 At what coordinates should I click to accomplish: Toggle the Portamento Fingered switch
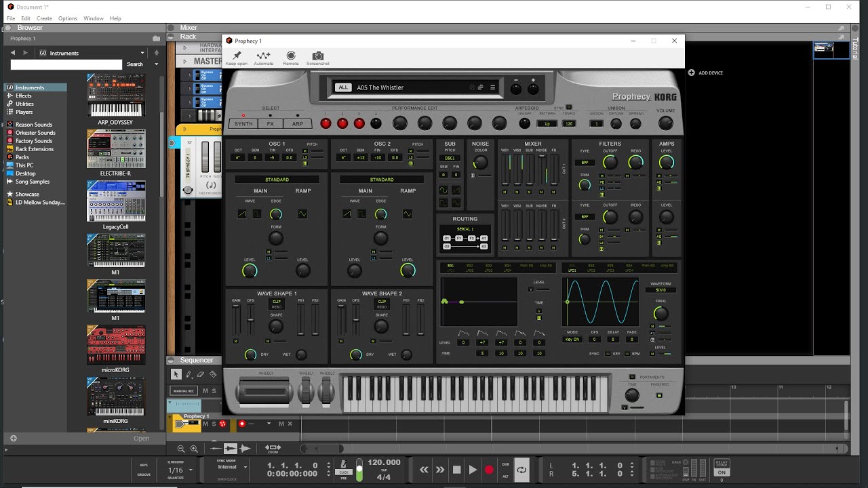[x=659, y=394]
